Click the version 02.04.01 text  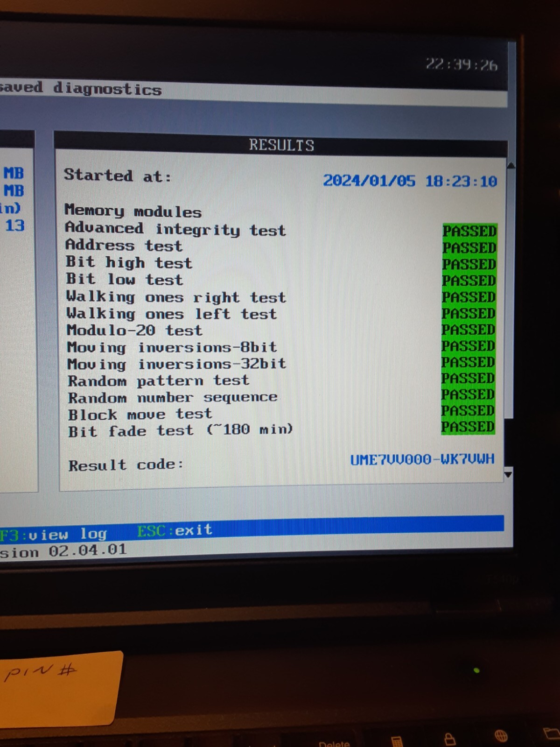(88, 550)
